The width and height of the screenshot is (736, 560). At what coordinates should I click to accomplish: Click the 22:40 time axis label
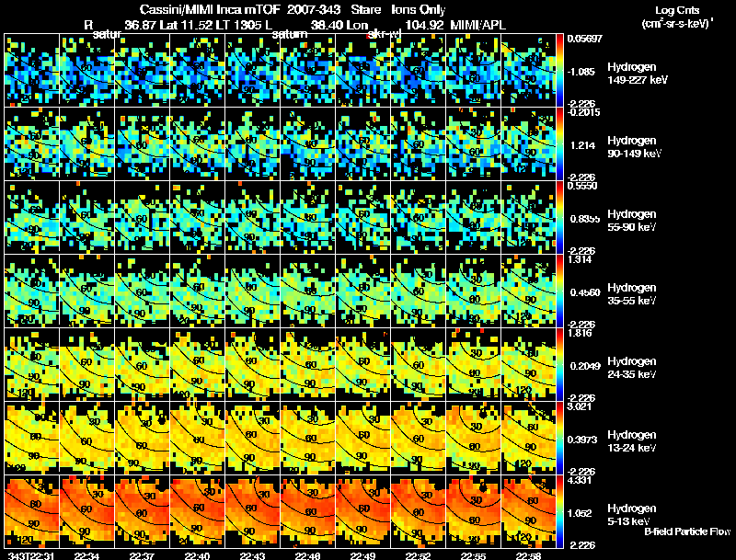(197, 555)
